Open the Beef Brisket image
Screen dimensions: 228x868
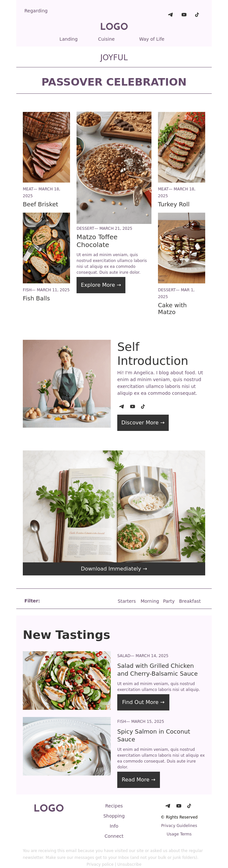47,147
